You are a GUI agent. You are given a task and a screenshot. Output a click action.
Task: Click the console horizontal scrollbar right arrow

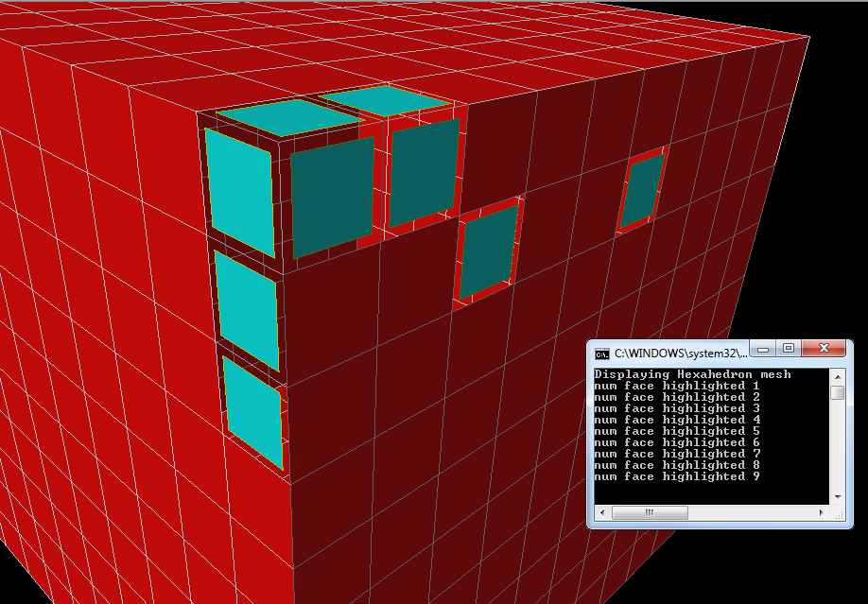(x=820, y=512)
